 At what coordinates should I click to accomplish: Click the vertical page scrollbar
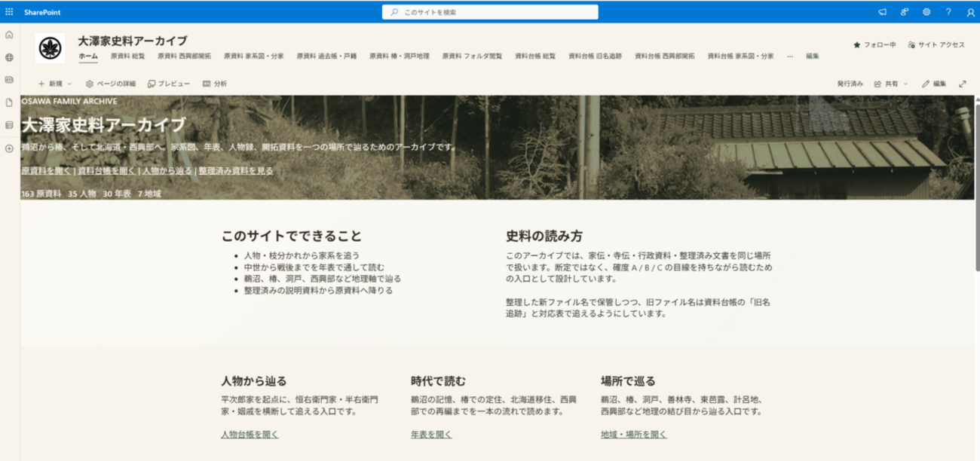point(976,188)
